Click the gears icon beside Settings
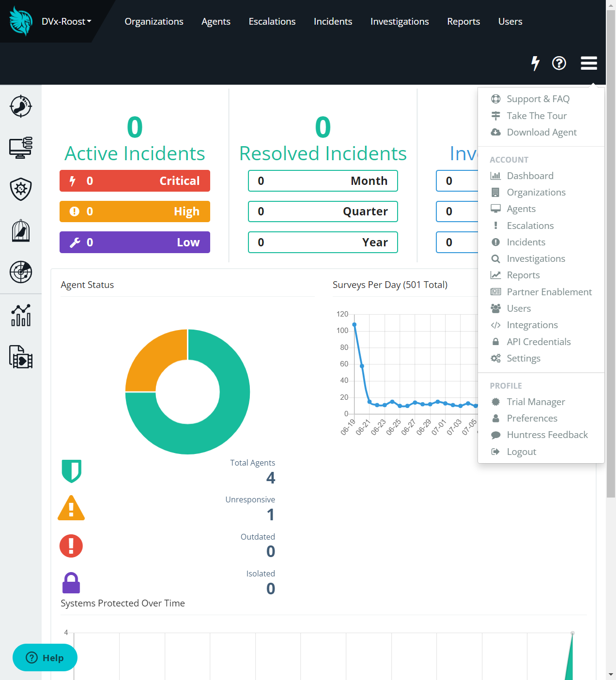 pyautogui.click(x=496, y=358)
